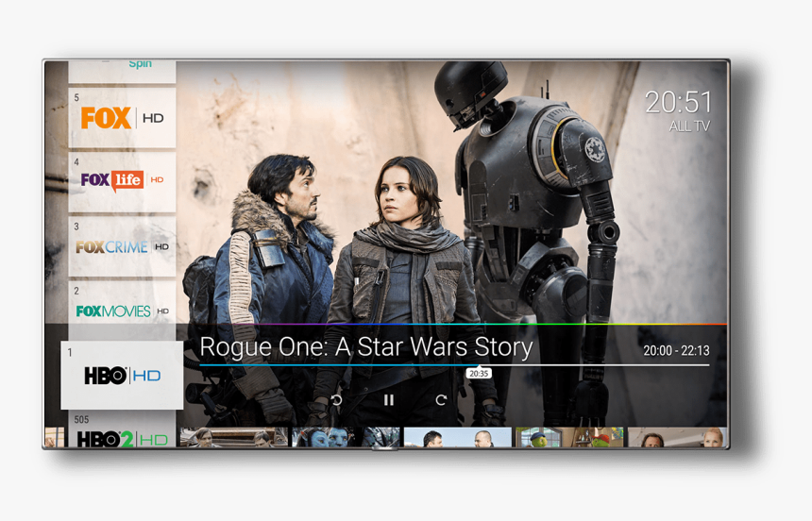Open the rightmost thumbnail with blonde woman
Screen dimensions: 812x521
pyautogui.click(x=677, y=437)
